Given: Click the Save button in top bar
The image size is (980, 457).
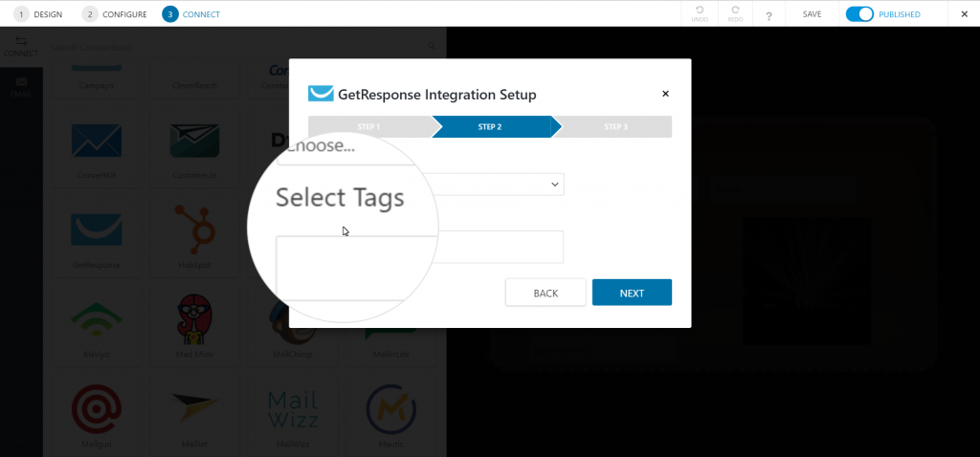Looking at the screenshot, I should pos(812,13).
